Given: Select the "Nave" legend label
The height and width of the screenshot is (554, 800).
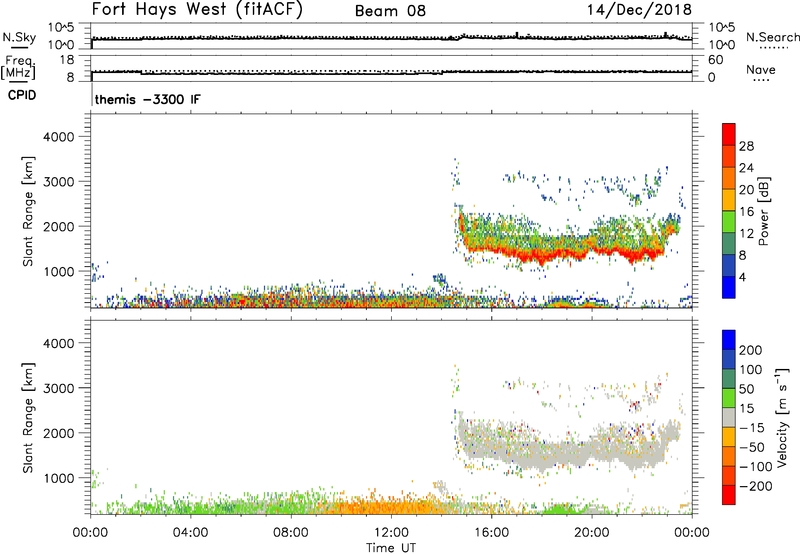Looking at the screenshot, I should coord(761,69).
